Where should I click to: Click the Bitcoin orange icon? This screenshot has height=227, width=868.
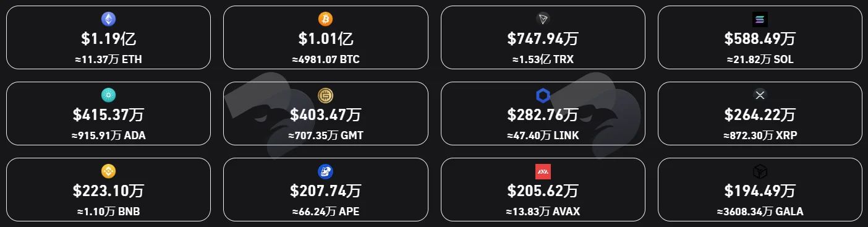[x=325, y=19]
